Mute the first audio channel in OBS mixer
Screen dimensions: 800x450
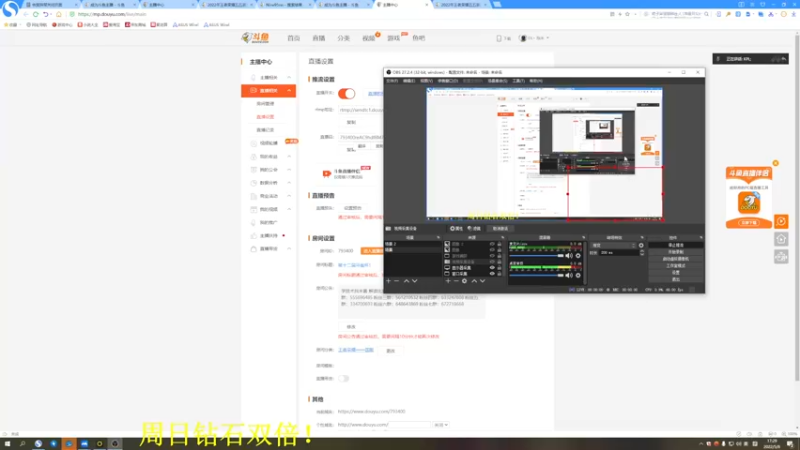click(569, 256)
